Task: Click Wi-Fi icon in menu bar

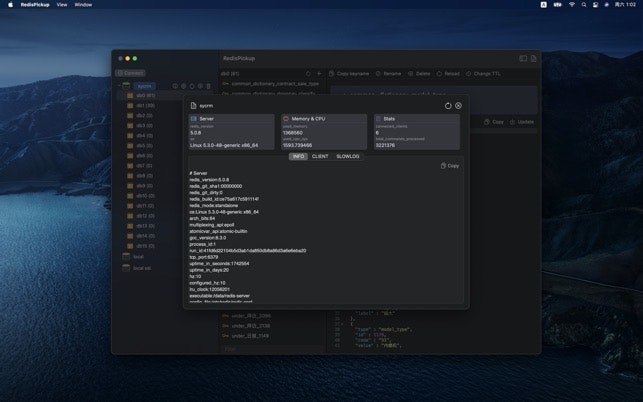Action: coord(572,5)
